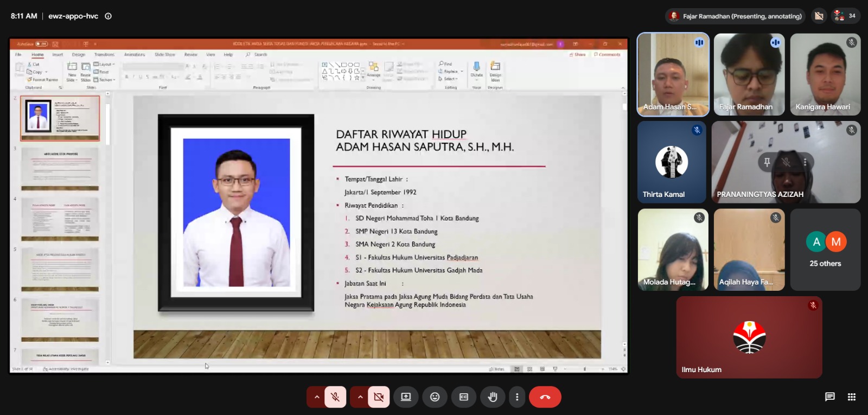Screen dimensions: 868x415
Task: Start Slide Show from status bar icon
Action: click(555, 369)
